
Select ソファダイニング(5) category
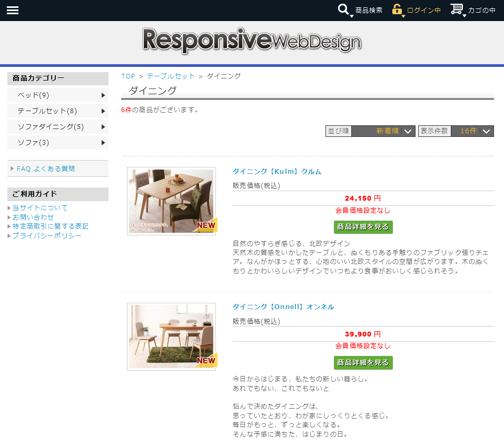58,126
